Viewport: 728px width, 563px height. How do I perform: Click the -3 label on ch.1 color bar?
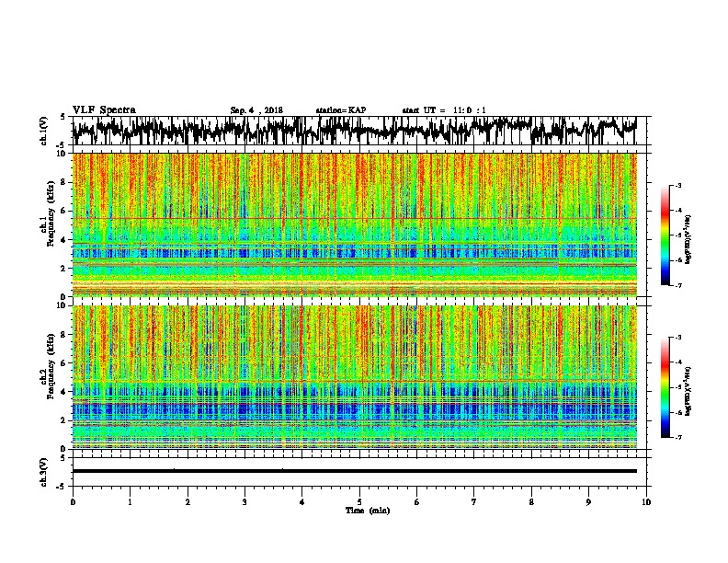click(x=677, y=185)
